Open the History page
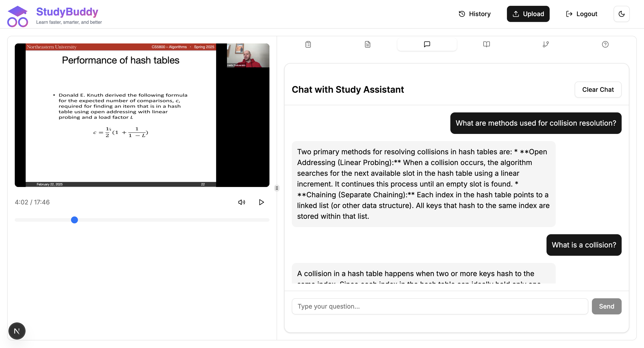Viewport: 644px width, 348px height. (475, 14)
